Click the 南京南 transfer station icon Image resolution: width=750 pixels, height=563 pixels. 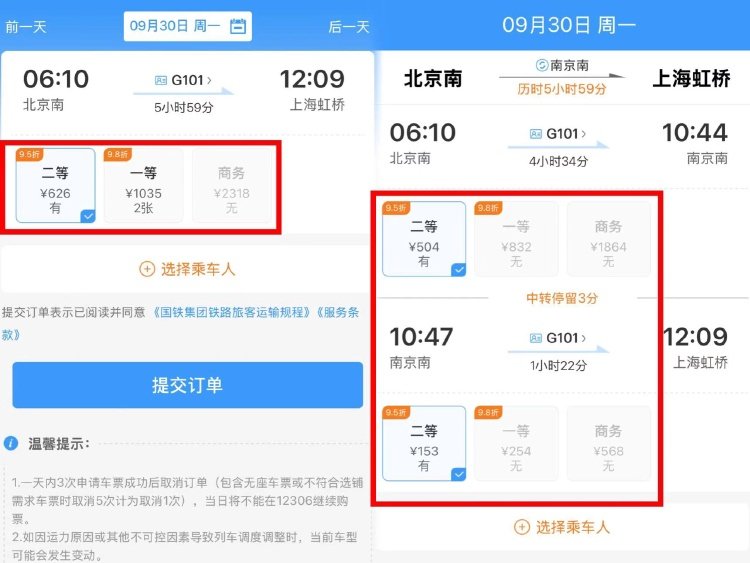[542, 65]
